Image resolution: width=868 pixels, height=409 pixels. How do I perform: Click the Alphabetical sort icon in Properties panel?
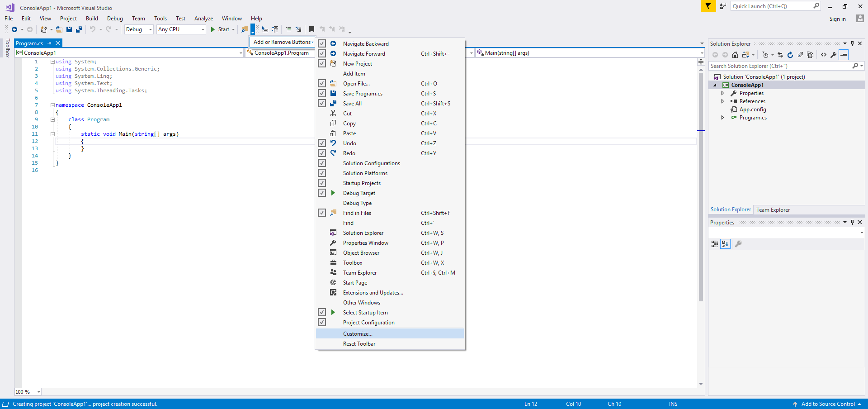tap(725, 244)
